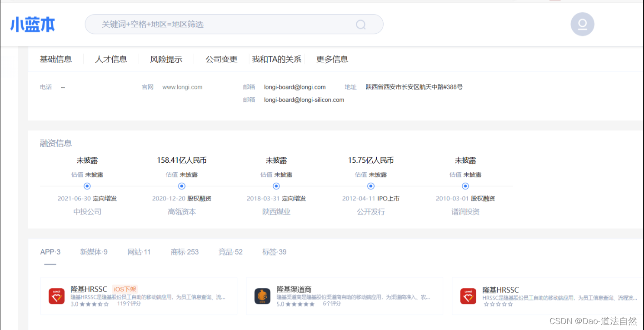Click investor 陕西煤业
644x330 pixels.
[x=276, y=212]
